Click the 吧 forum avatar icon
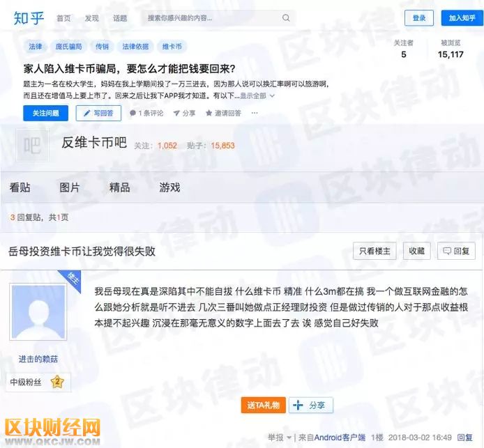Image resolution: width=484 pixels, height=448 pixels. click(32, 145)
